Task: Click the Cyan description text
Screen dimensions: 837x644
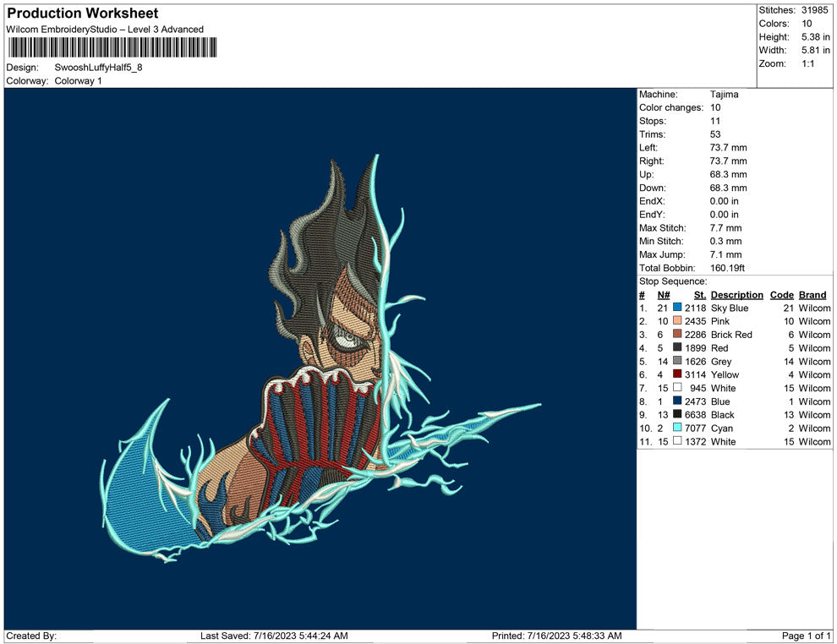Action: click(722, 428)
